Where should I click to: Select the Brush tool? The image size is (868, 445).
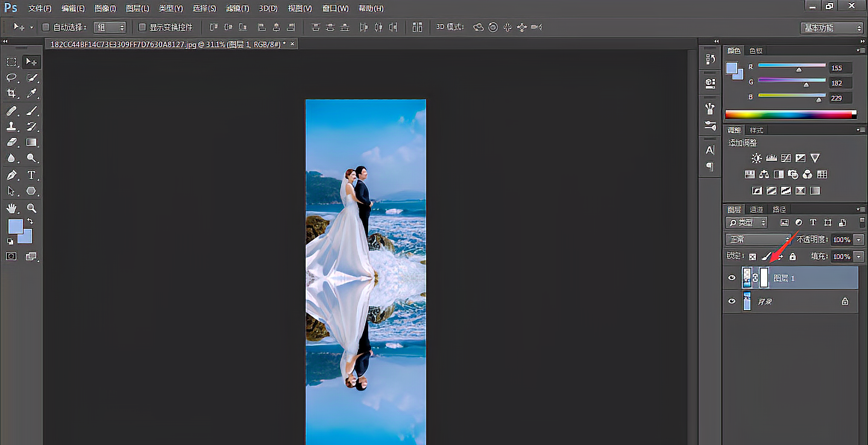[x=31, y=111]
